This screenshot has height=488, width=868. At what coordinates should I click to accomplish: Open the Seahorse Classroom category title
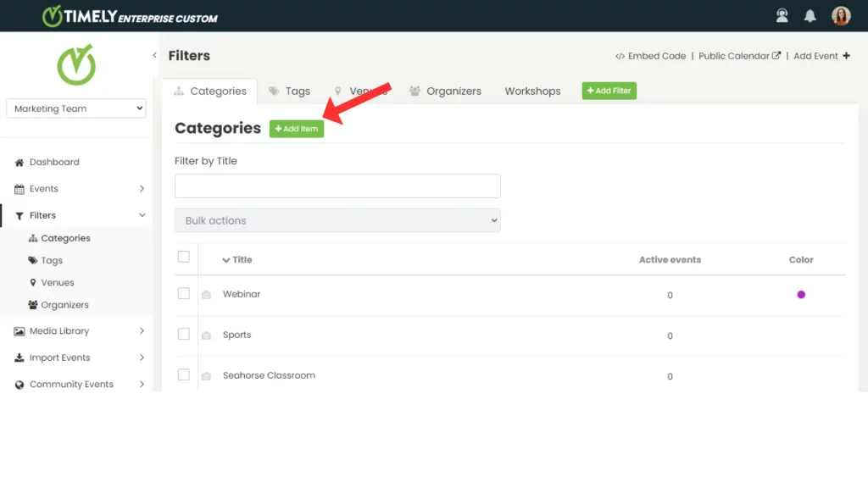pyautogui.click(x=269, y=375)
